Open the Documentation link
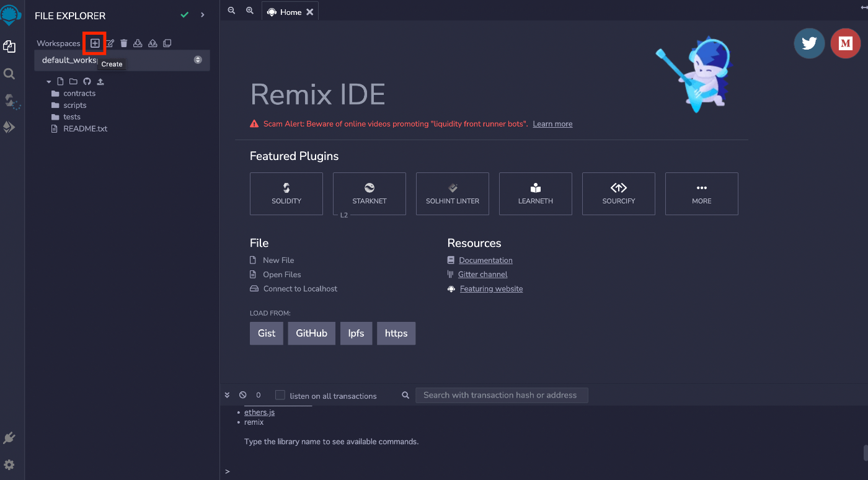The height and width of the screenshot is (480, 868). click(485, 260)
